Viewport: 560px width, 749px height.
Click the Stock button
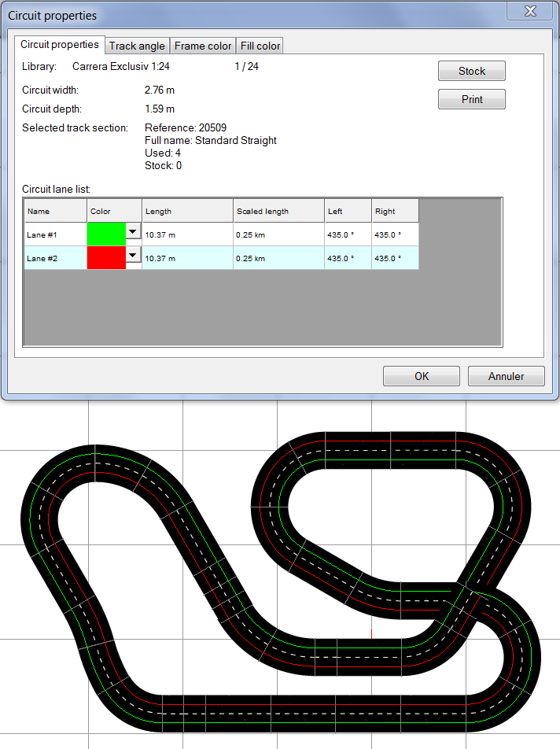(471, 71)
